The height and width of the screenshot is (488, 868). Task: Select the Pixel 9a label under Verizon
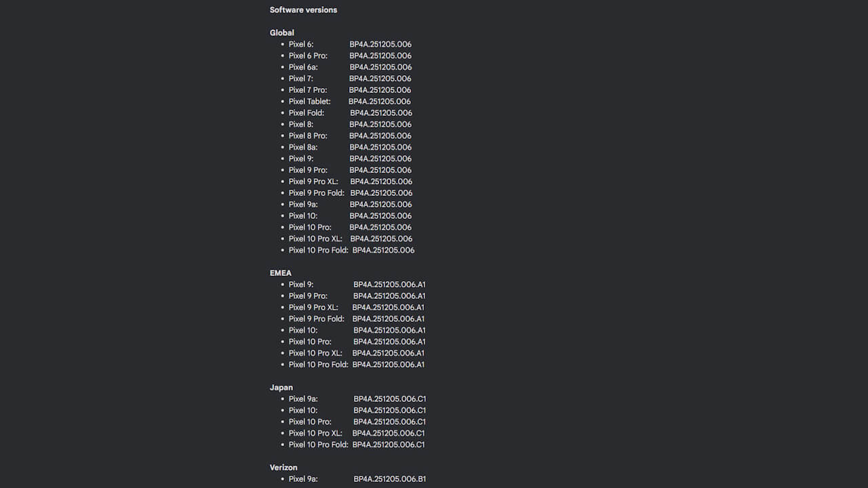pos(303,479)
